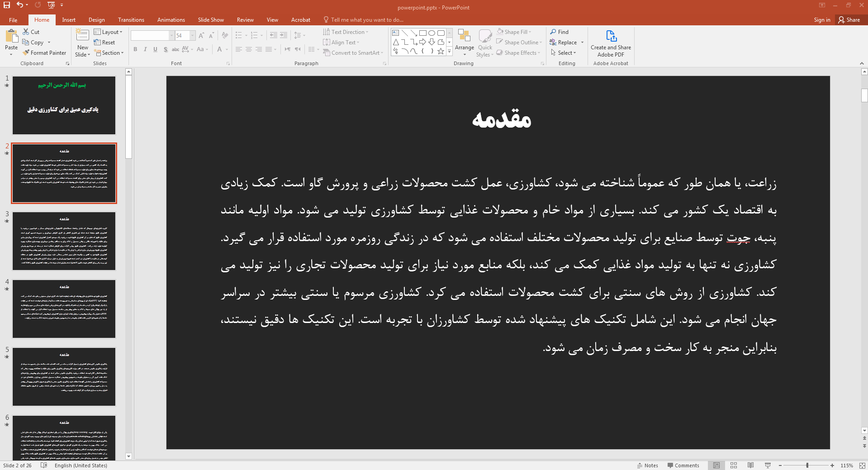Image resolution: width=868 pixels, height=470 pixels.
Task: Open the Transitions ribbon tab
Action: tap(131, 20)
